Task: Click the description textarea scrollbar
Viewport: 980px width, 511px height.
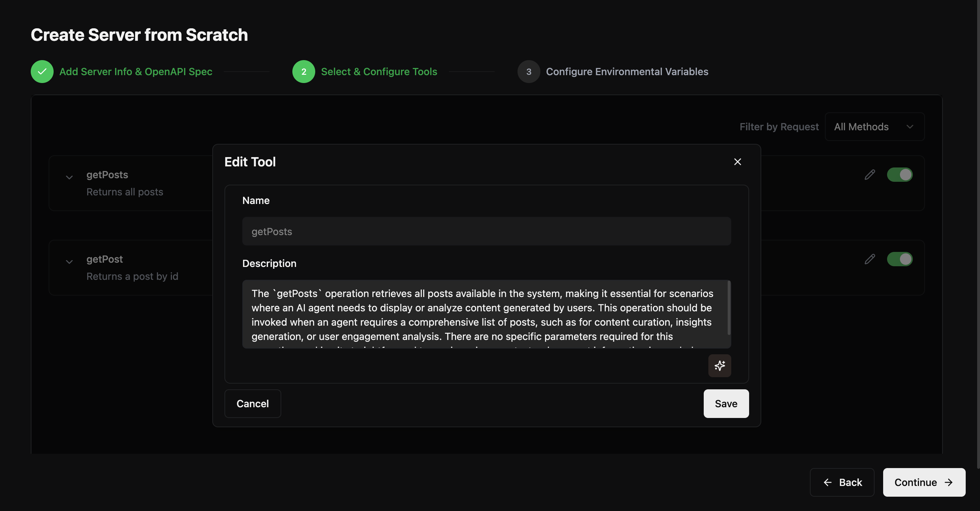Action: click(x=728, y=308)
